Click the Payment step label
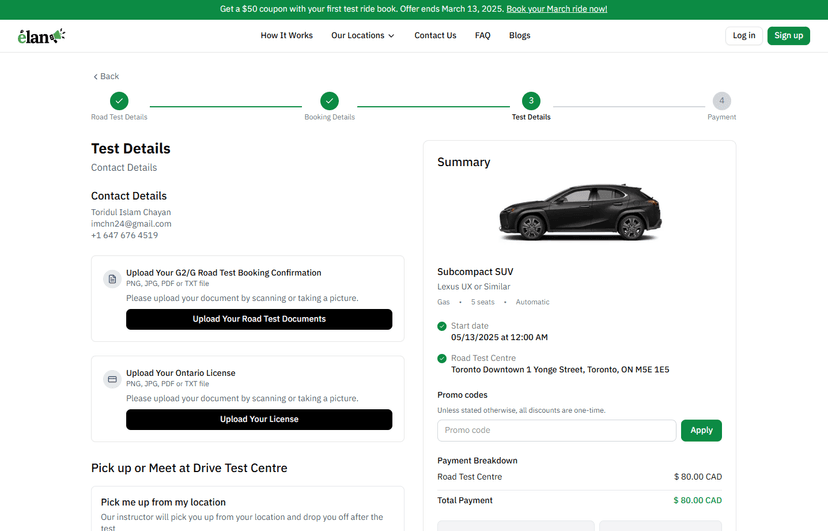This screenshot has height=531, width=828. pyautogui.click(x=722, y=117)
